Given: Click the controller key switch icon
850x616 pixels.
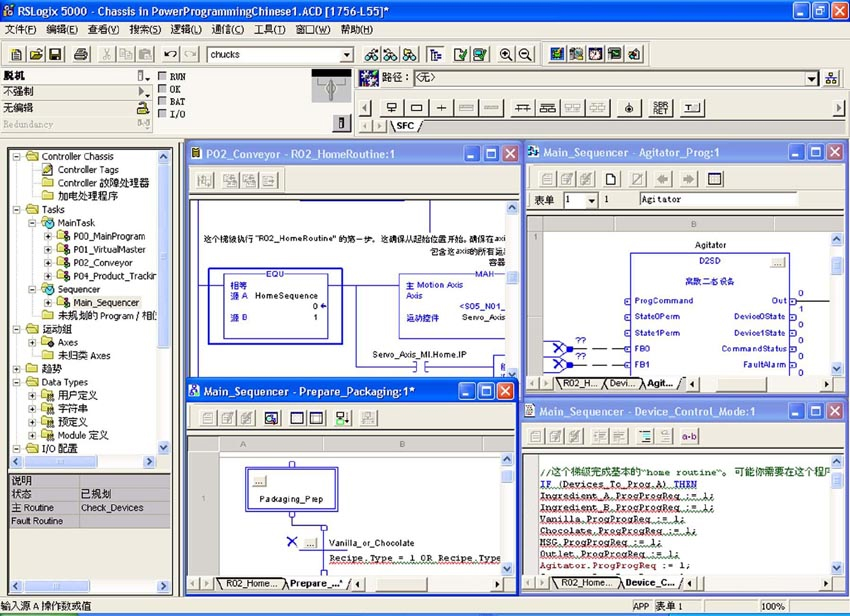Looking at the screenshot, I should coord(331,87).
